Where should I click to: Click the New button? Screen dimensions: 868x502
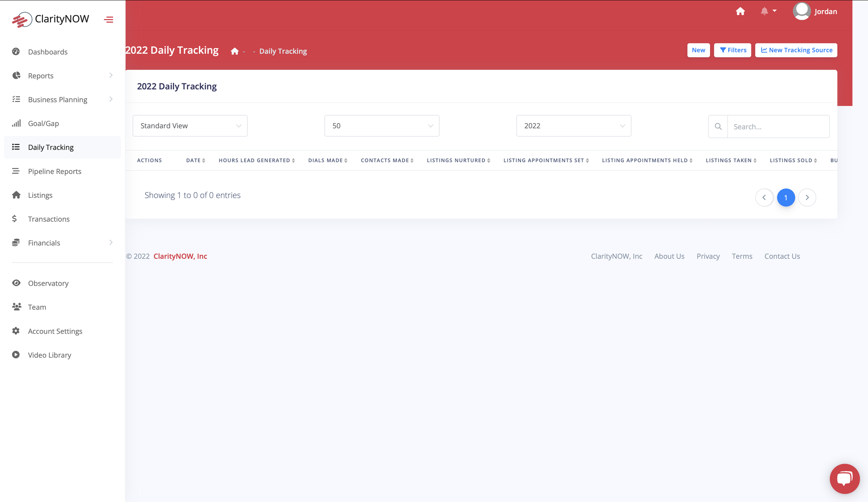(698, 50)
